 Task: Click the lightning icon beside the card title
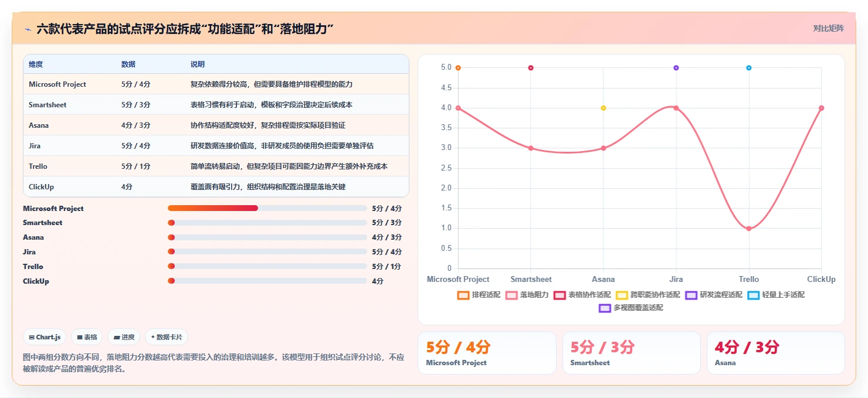tap(28, 29)
